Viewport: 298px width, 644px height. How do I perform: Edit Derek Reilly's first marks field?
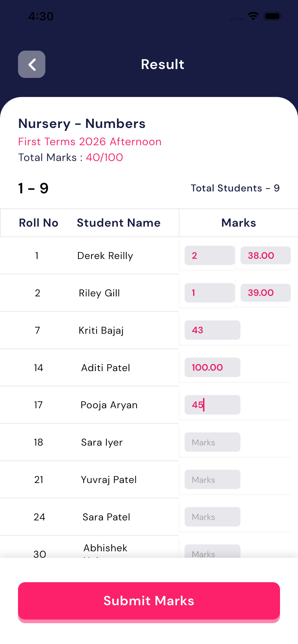pos(209,255)
